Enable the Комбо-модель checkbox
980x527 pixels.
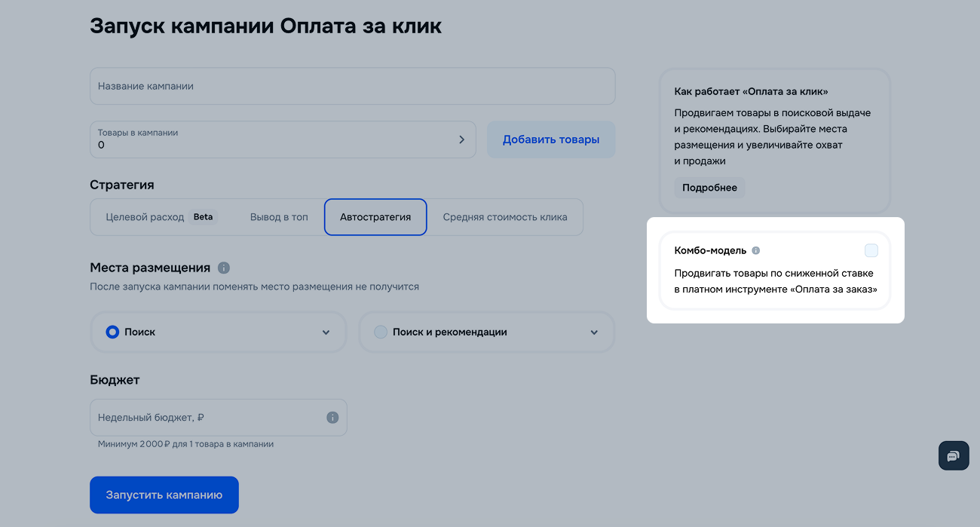[x=871, y=250]
